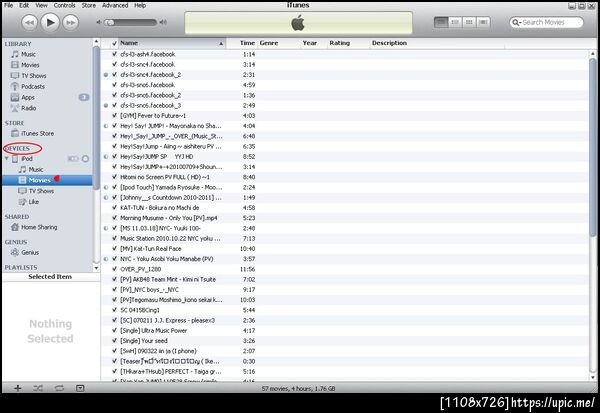The width and height of the screenshot is (600, 413).
Task: Click the movie list vertical scrollbar
Action: point(592,147)
